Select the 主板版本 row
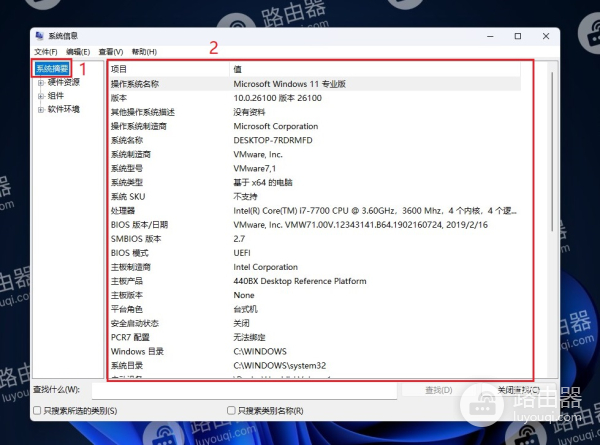 point(315,295)
